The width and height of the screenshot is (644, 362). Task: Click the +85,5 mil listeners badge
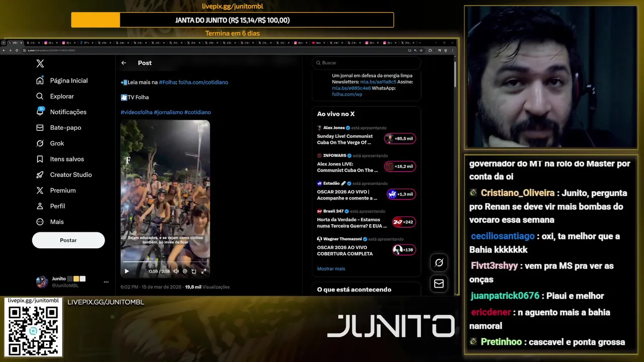[x=400, y=138]
